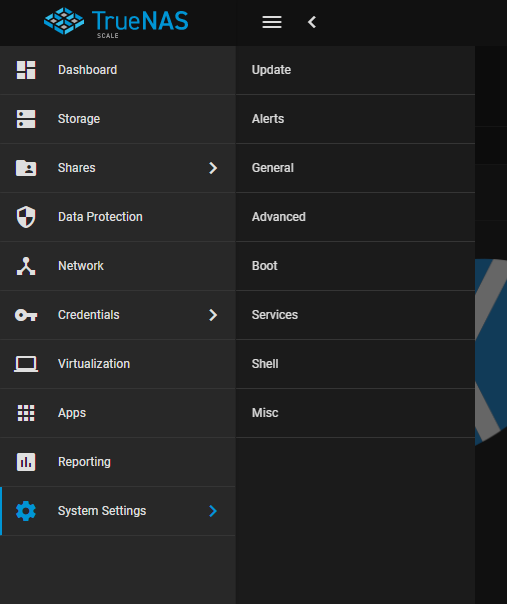Viewport: 507px width, 604px height.
Task: Collapse the System Settings submenu chevron
Action: pos(213,511)
